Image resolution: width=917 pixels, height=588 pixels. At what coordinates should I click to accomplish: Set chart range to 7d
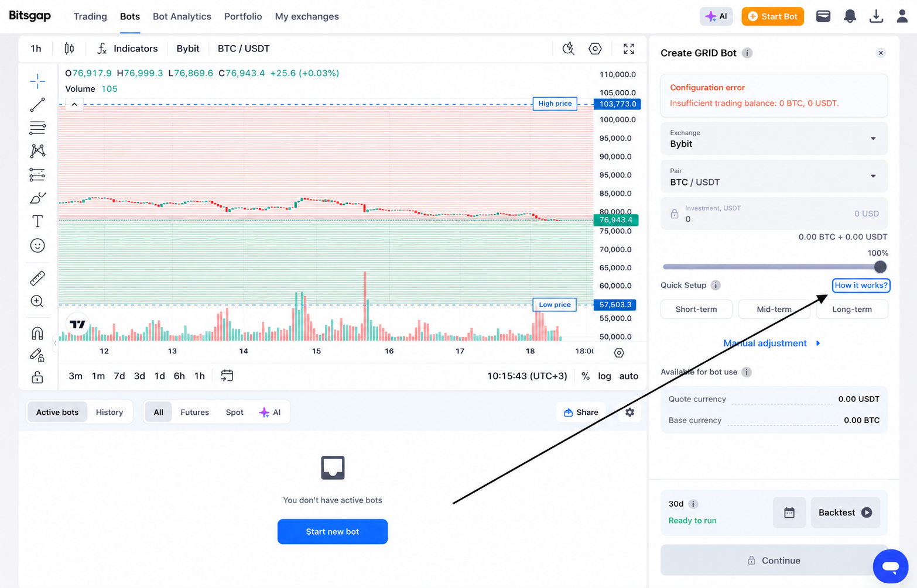[x=119, y=376]
